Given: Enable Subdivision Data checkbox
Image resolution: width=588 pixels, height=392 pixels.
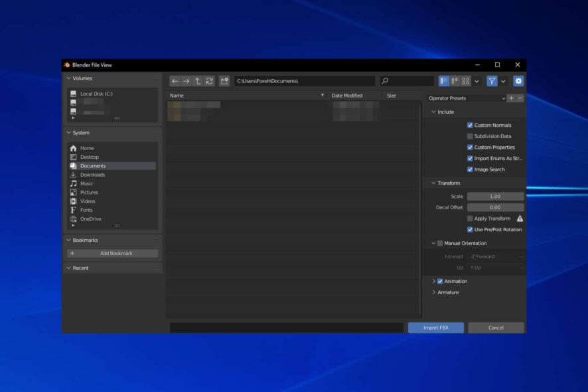Looking at the screenshot, I should [x=470, y=136].
